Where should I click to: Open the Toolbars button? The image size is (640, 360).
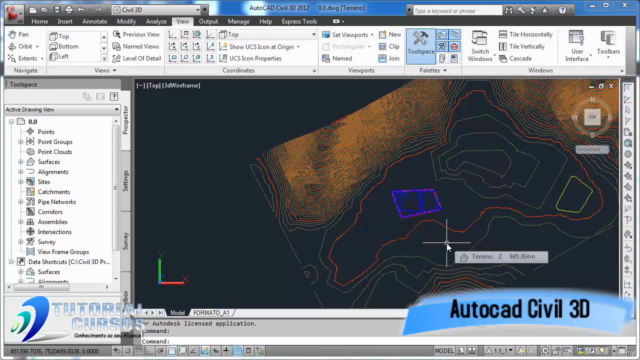[608, 43]
